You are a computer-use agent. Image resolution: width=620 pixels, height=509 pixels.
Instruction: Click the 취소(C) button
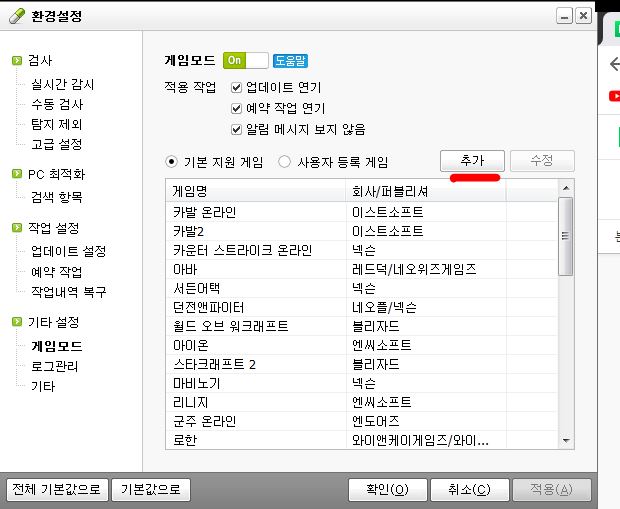tap(469, 490)
